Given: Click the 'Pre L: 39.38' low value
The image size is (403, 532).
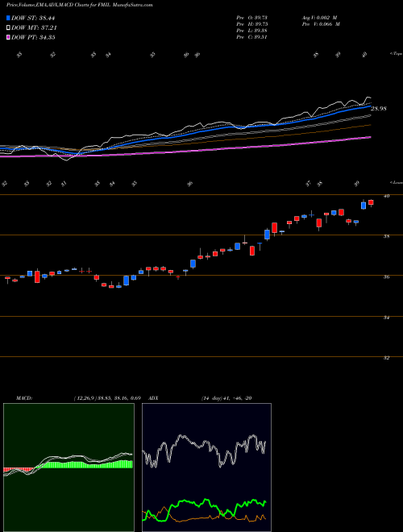Looking at the screenshot, I should tap(252, 31).
